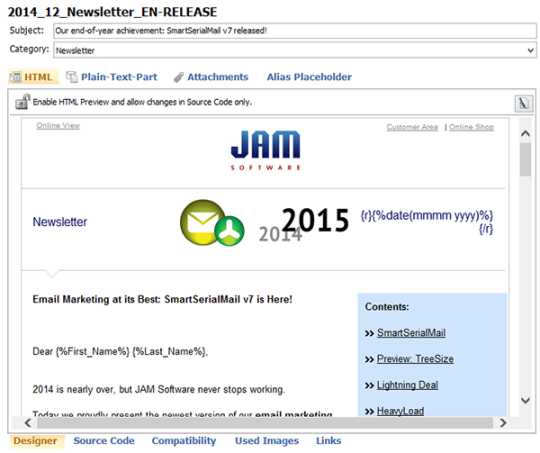
Task: Click the 'Contents:' heading
Action: [x=387, y=307]
